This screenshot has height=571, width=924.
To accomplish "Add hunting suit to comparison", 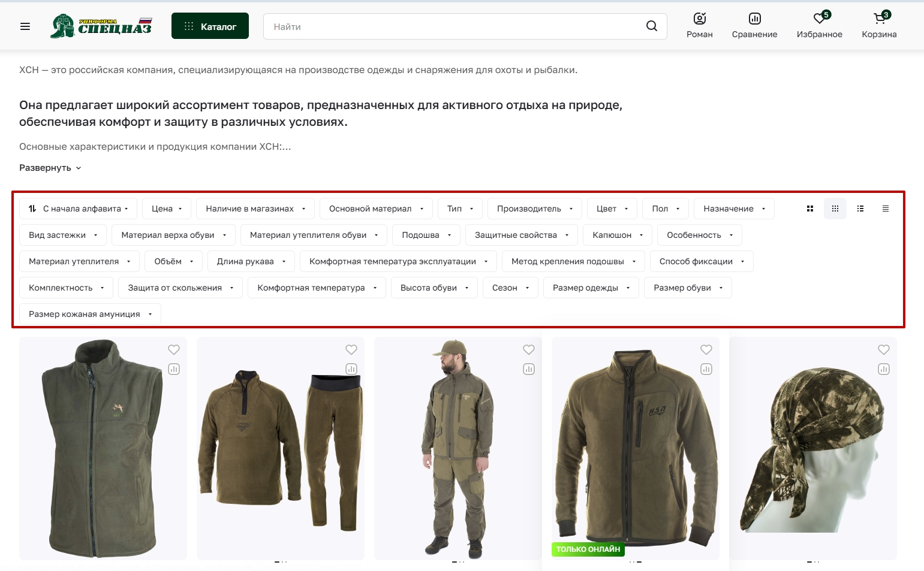I will pyautogui.click(x=529, y=369).
